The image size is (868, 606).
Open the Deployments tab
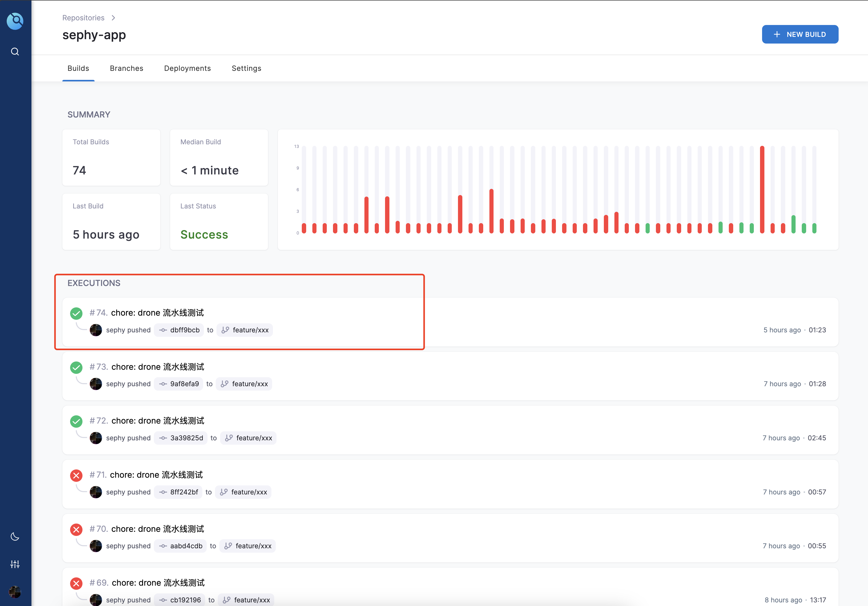coord(188,69)
